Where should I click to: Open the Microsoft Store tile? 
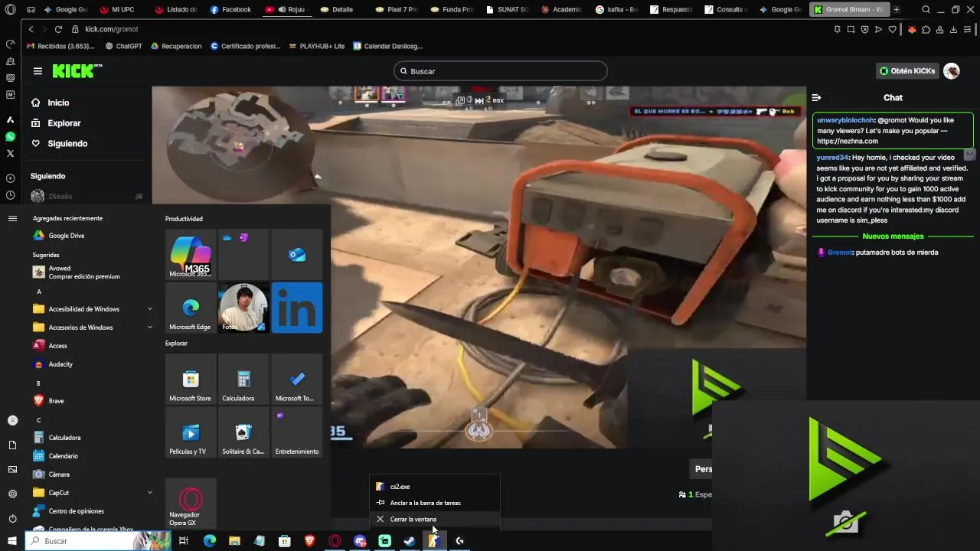191,380
